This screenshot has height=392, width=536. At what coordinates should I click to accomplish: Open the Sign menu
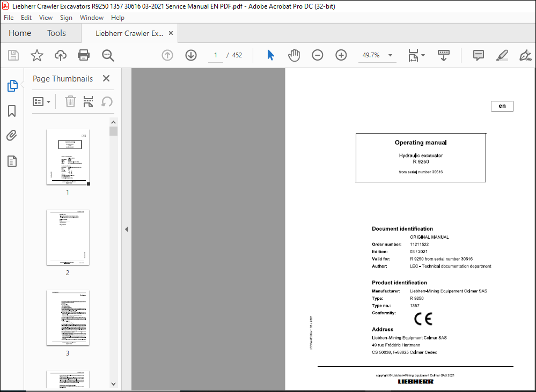coord(66,18)
